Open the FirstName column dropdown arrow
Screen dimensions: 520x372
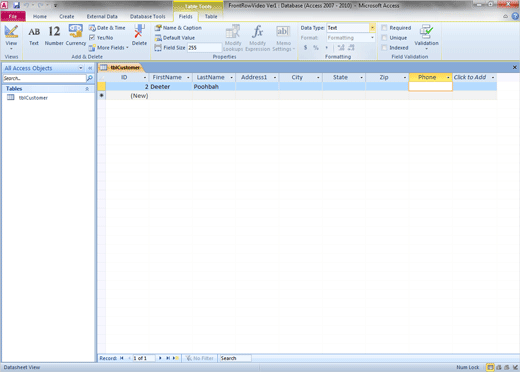tap(188, 77)
